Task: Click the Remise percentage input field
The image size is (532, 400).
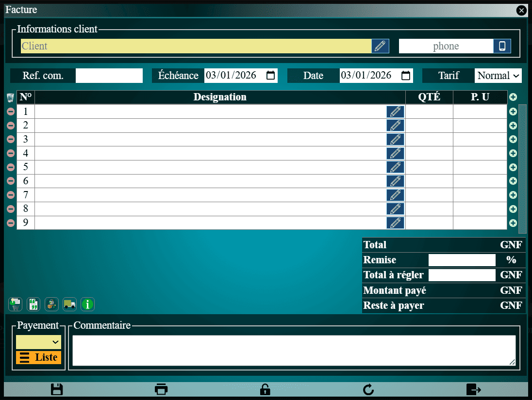Action: pyautogui.click(x=462, y=260)
